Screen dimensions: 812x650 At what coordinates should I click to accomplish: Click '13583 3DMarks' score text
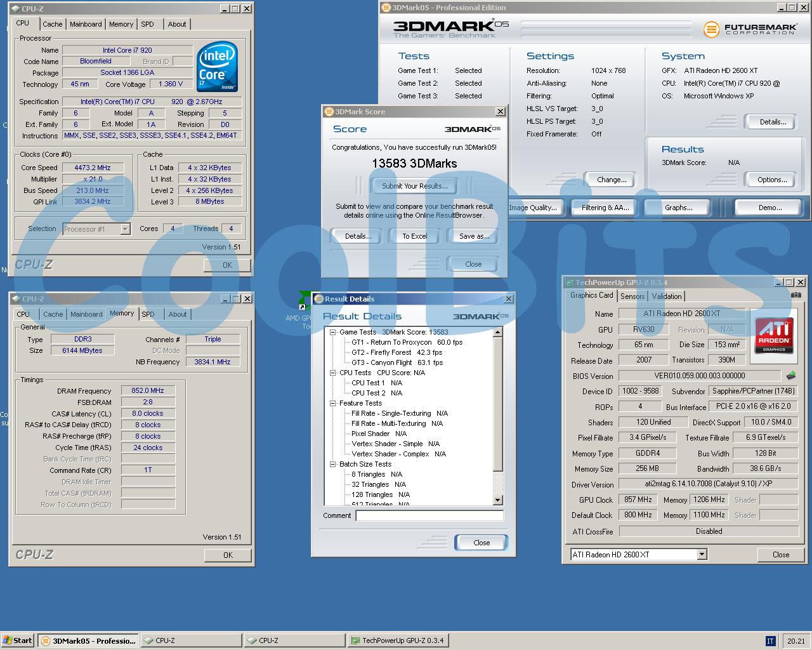(414, 163)
